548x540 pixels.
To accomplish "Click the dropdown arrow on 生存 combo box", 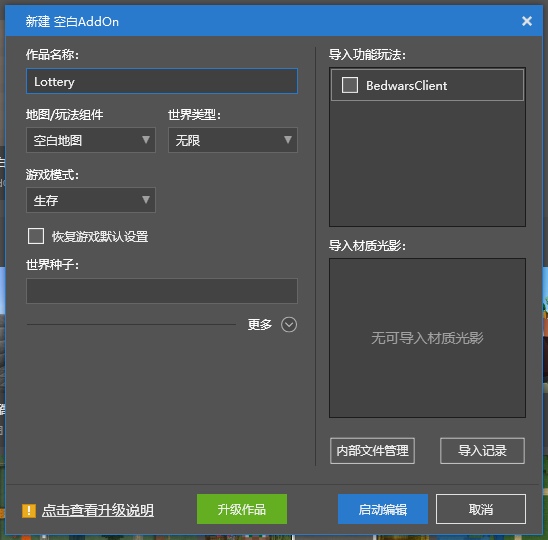I will click(x=146, y=200).
